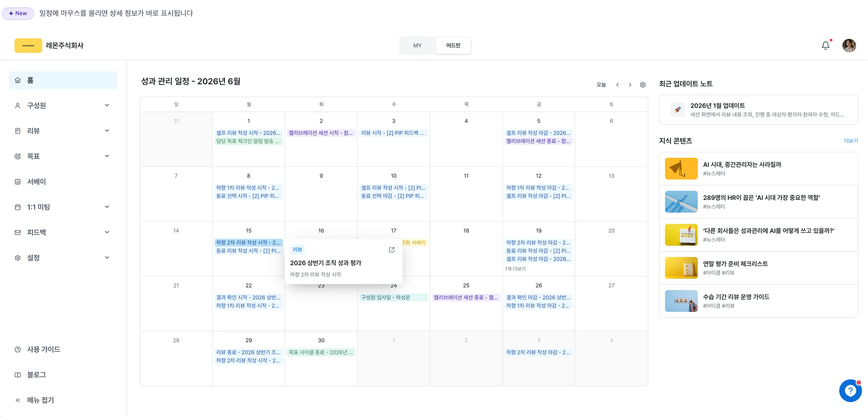
Task: Click the 리뷰 document icon
Action: pos(18,131)
